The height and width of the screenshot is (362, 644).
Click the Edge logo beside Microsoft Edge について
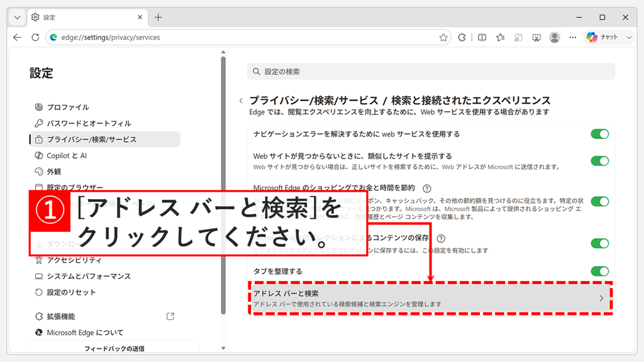pyautogui.click(x=38, y=332)
